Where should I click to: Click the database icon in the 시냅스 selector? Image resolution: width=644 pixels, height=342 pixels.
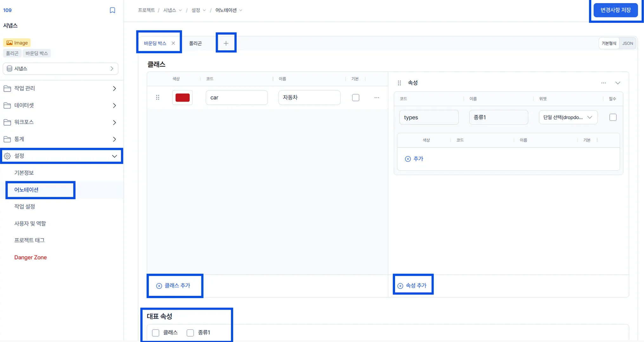(10, 69)
